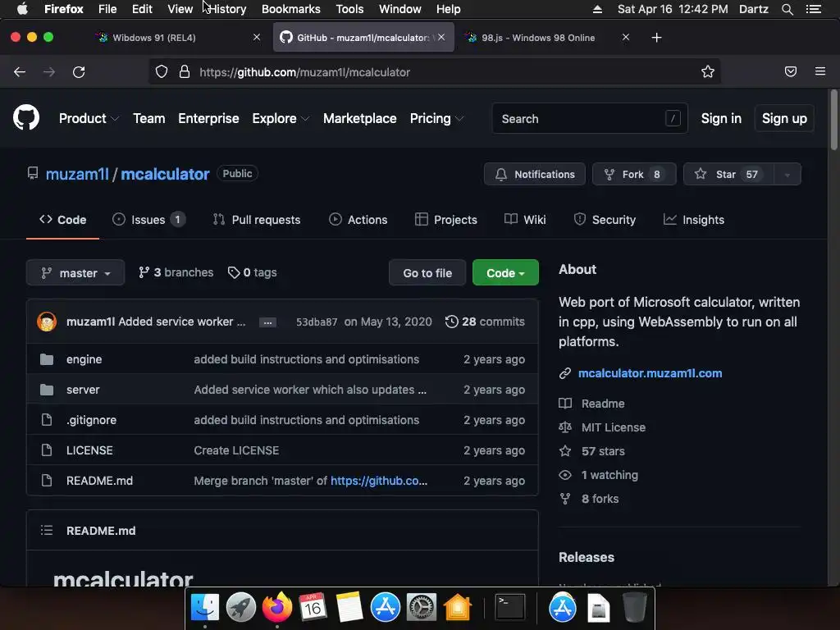Image resolution: width=840 pixels, height=630 pixels.
Task: Open Spotlight search in the menu bar
Action: 787,9
